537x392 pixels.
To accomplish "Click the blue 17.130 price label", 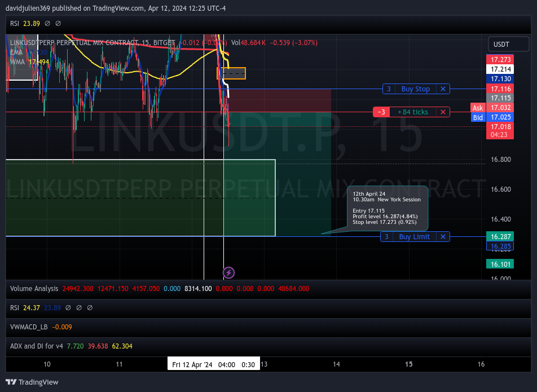I will point(500,79).
